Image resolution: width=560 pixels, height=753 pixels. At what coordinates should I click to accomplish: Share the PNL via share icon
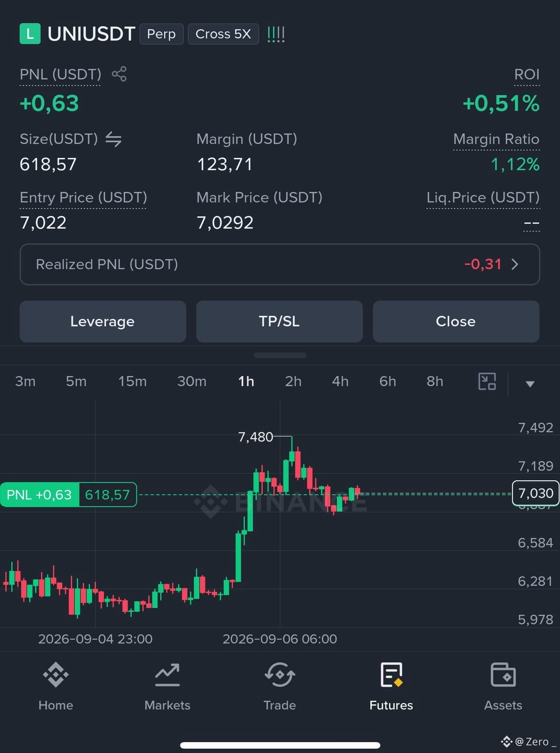pyautogui.click(x=119, y=74)
